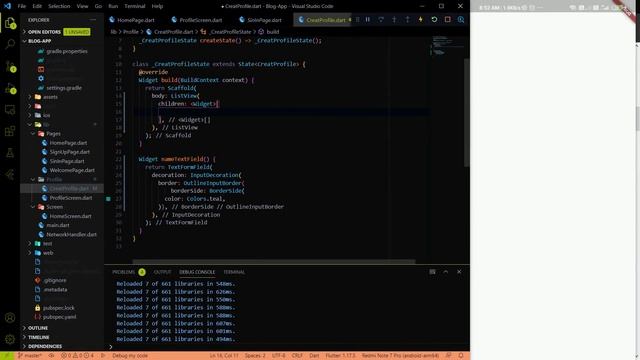The width and height of the screenshot is (640, 360).
Task: Open the Source Control view
Action: tap(10, 66)
